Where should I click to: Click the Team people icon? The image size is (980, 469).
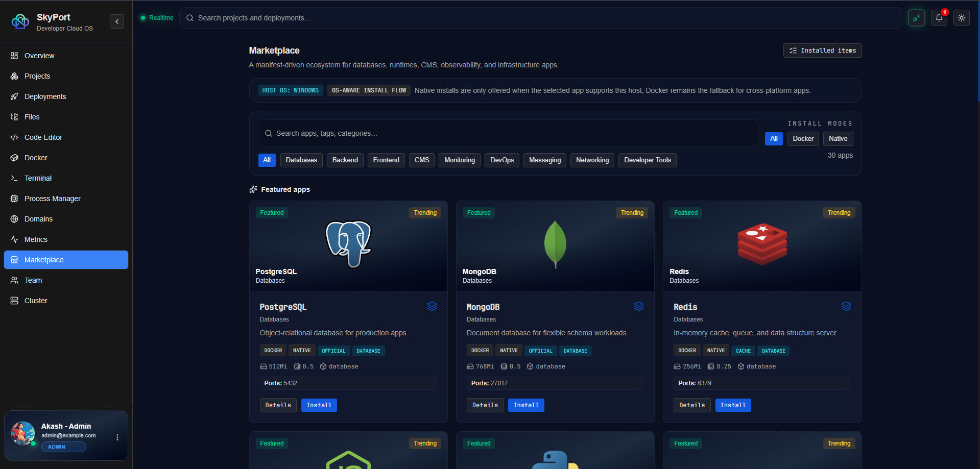(x=14, y=280)
